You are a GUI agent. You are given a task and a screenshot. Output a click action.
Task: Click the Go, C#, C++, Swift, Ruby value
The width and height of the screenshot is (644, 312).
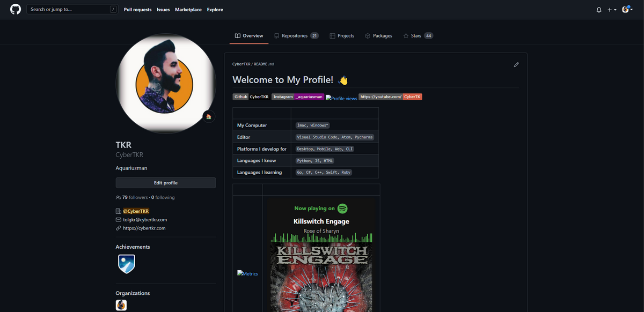(x=324, y=173)
